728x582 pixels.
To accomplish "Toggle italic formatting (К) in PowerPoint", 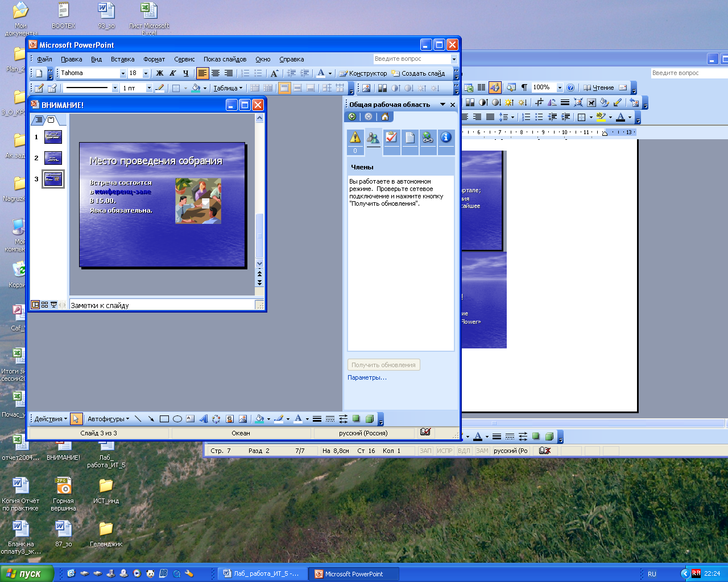I will (172, 73).
